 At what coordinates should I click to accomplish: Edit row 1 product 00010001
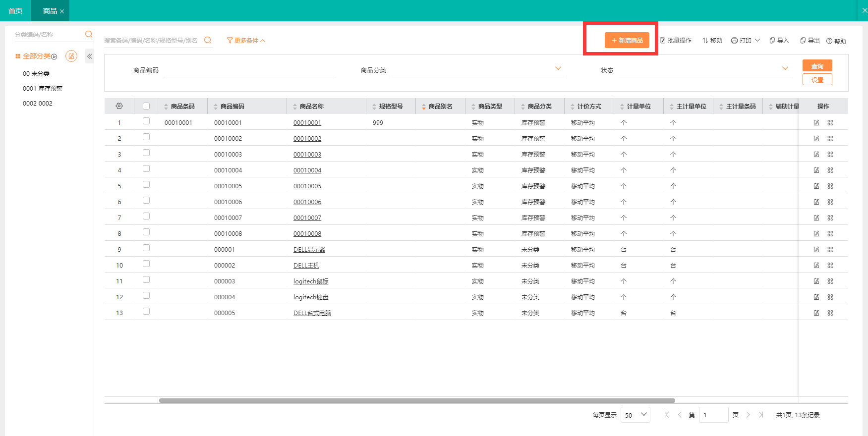tap(816, 123)
